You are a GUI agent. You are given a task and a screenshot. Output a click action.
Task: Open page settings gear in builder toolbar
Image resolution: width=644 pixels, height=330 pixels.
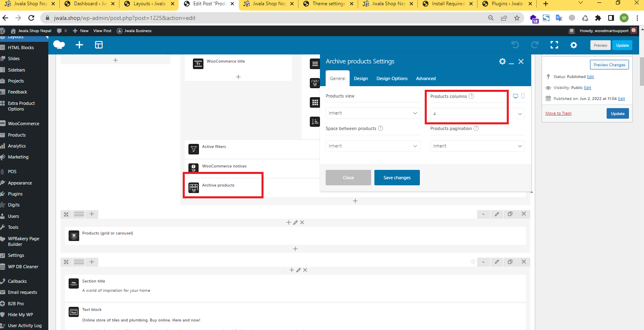click(x=574, y=45)
